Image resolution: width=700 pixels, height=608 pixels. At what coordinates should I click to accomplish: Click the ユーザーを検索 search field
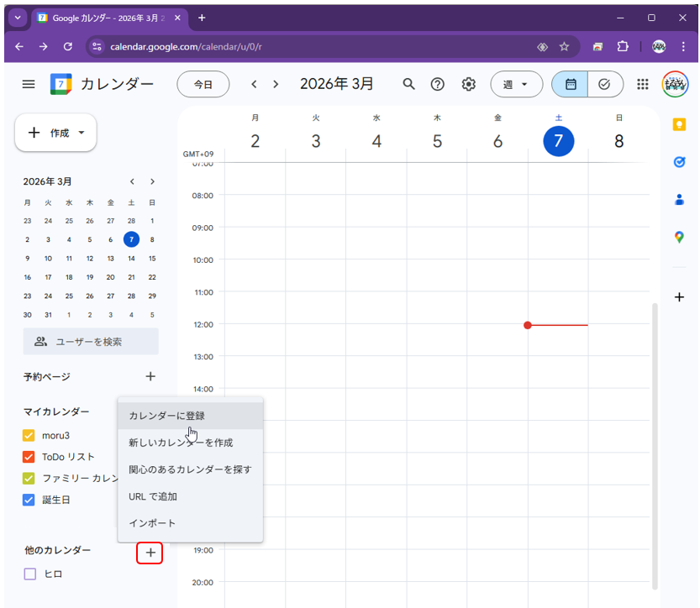91,342
